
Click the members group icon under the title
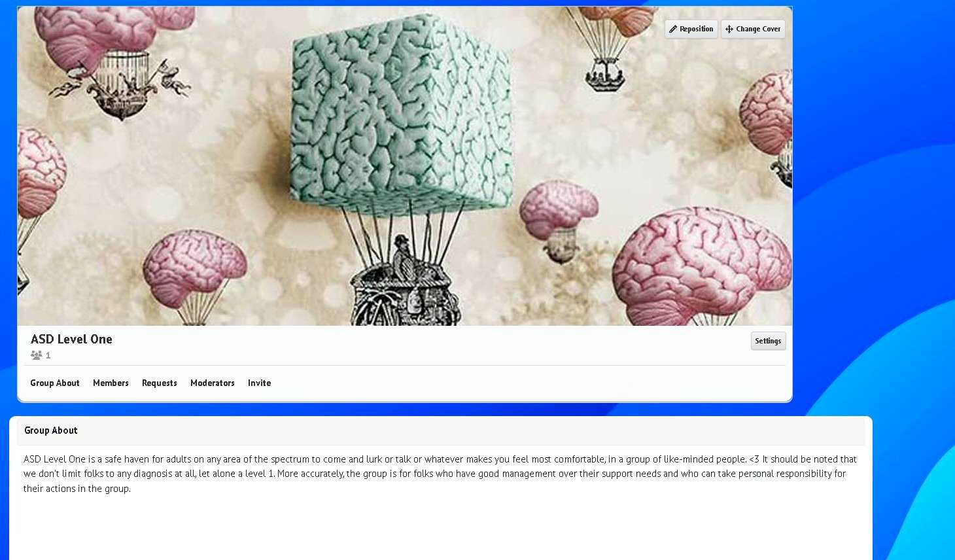pyautogui.click(x=37, y=355)
